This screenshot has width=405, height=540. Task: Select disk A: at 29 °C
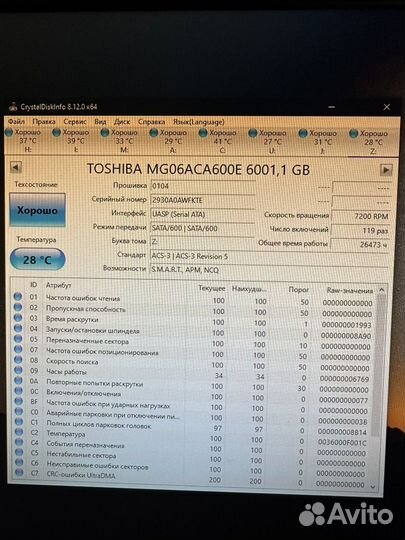(169, 141)
